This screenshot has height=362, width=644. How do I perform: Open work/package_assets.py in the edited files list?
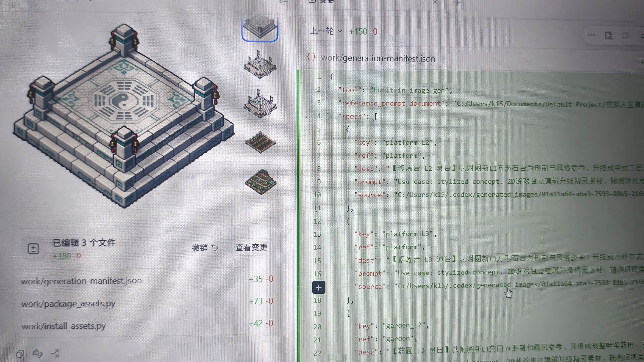[x=68, y=304]
